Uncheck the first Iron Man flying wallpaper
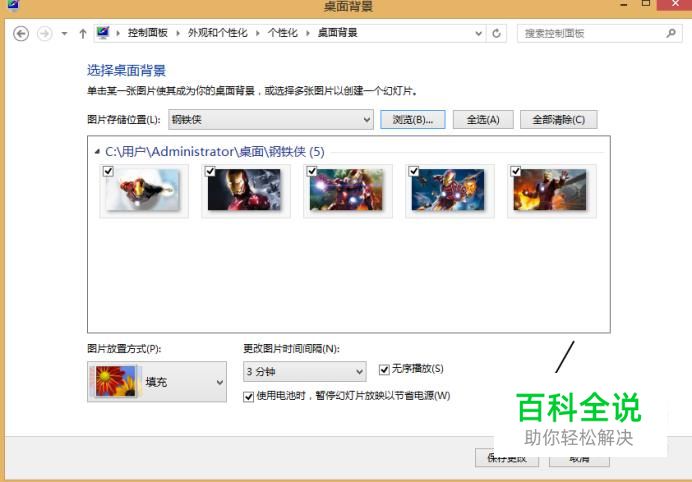 [108, 171]
